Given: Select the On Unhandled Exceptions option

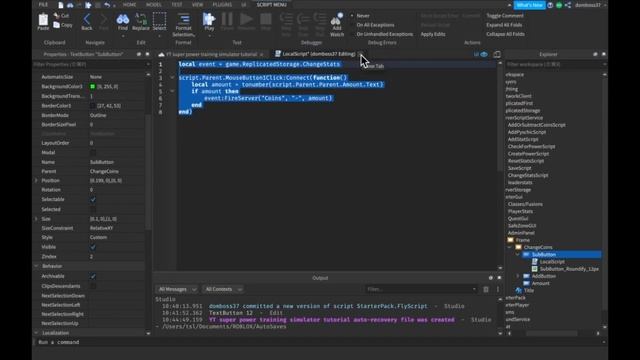Looking at the screenshot, I should 382,34.
